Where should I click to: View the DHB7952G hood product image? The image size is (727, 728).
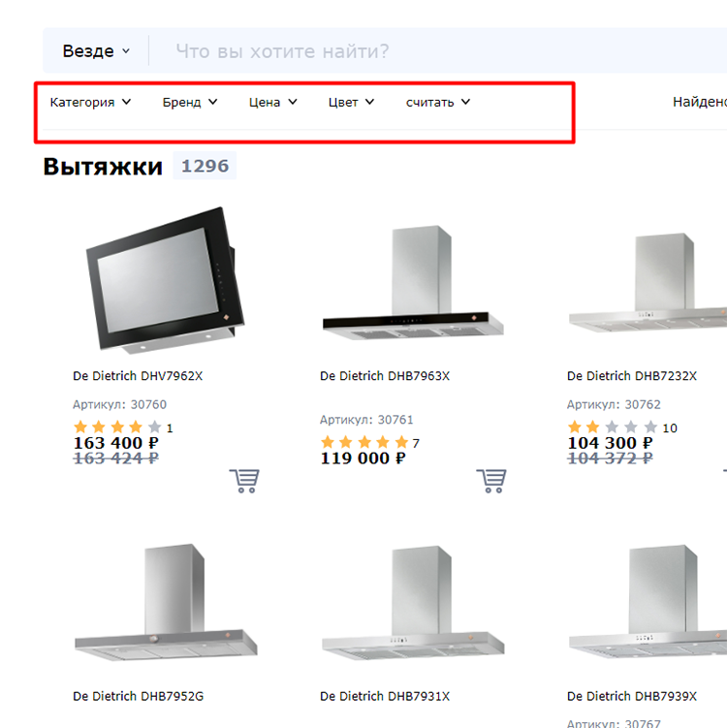pyautogui.click(x=166, y=603)
